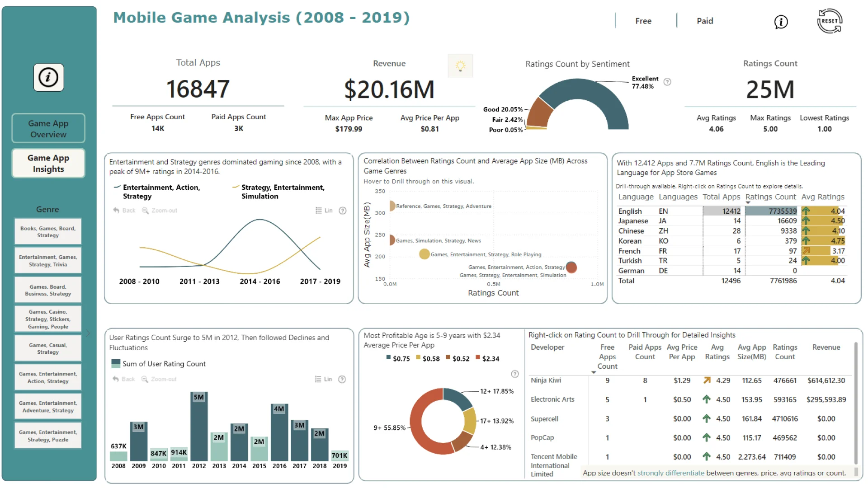The image size is (868, 488).
Task: Select Games, Entertainment, Action, Strategy genre
Action: coord(48,377)
